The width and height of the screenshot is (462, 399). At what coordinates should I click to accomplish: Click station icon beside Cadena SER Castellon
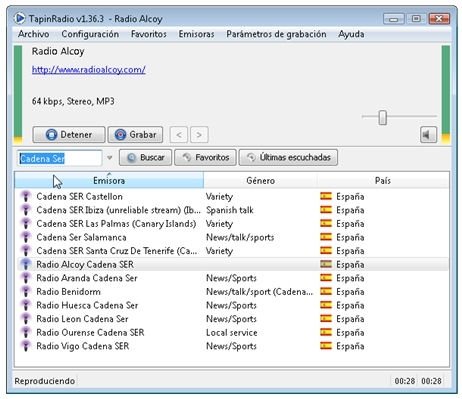coord(26,196)
